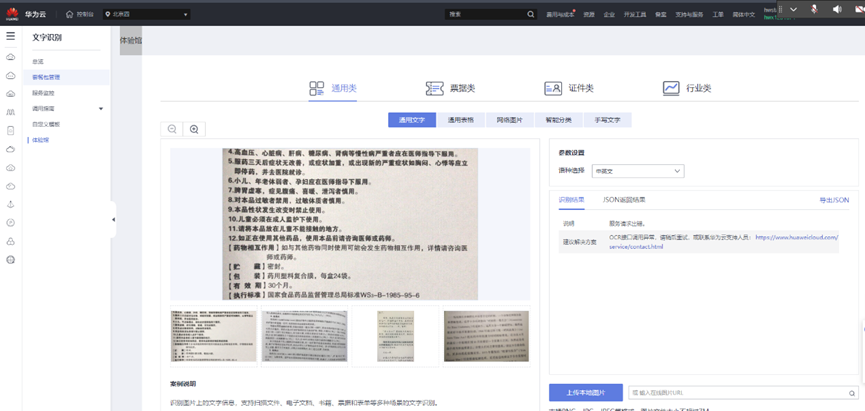Zoom out the preview image
Image resolution: width=865 pixels, height=411 pixels.
click(x=172, y=129)
